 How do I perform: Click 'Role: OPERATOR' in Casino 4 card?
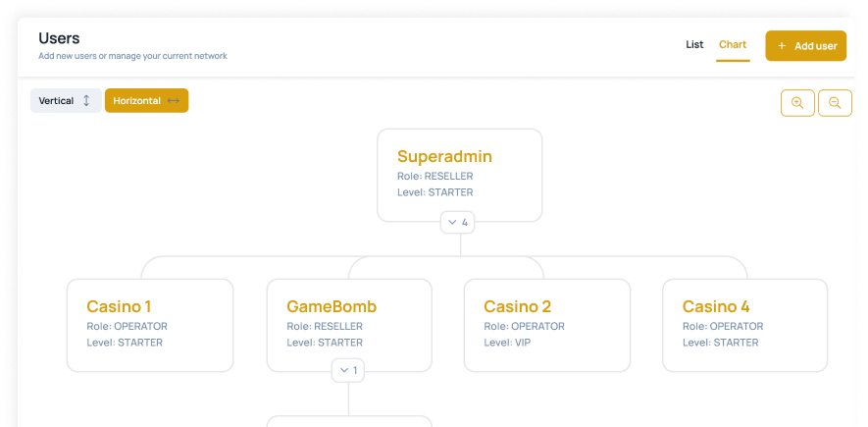723,326
